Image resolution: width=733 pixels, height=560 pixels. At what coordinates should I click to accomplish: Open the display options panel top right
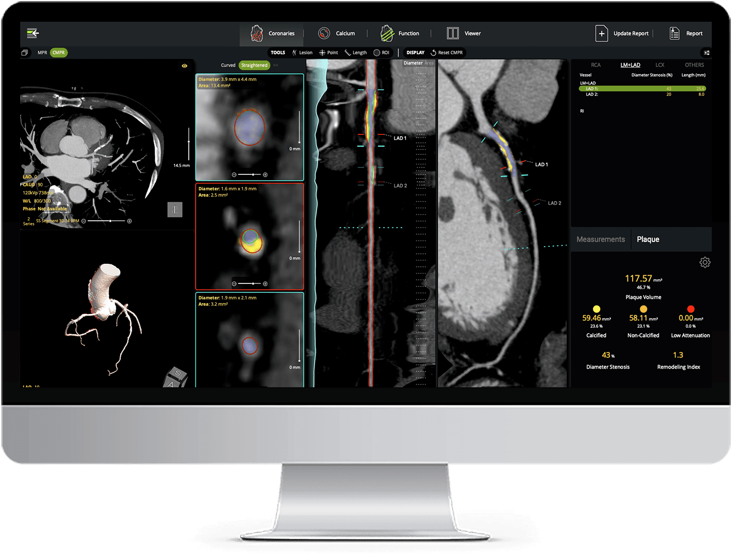707,52
